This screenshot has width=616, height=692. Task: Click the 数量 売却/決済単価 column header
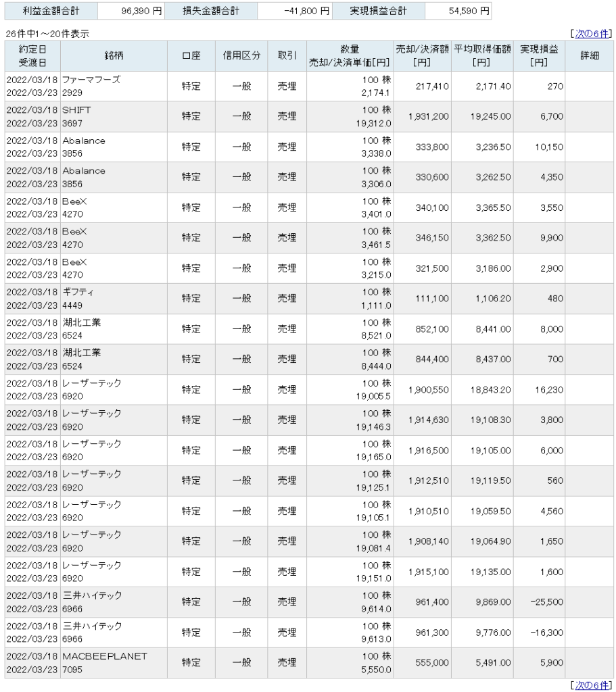click(x=350, y=55)
